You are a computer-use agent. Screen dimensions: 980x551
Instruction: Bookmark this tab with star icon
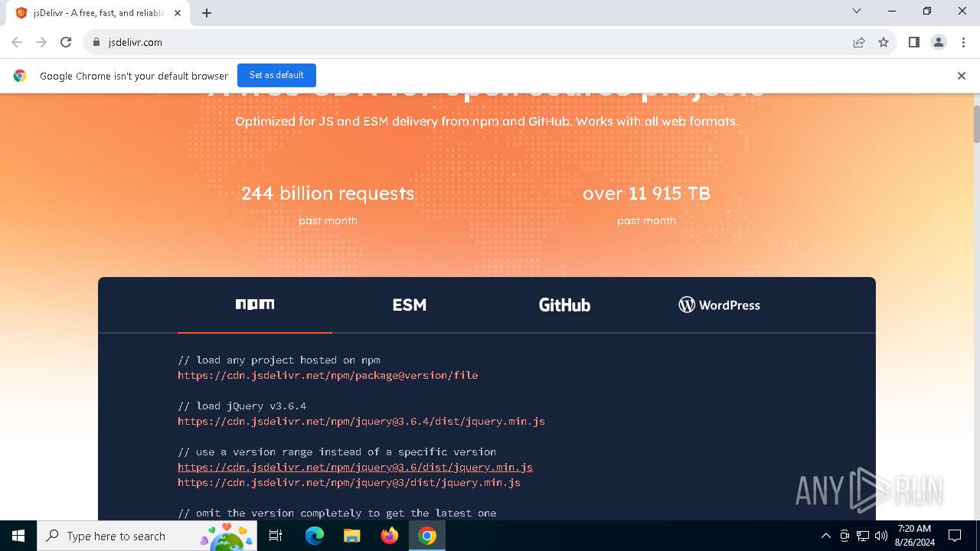pos(884,42)
